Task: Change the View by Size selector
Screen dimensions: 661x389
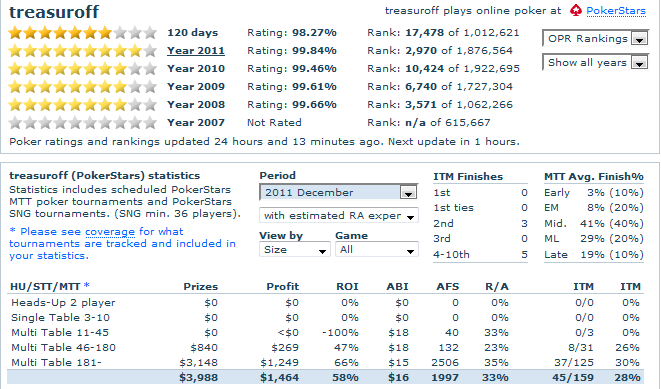Action: pos(295,249)
